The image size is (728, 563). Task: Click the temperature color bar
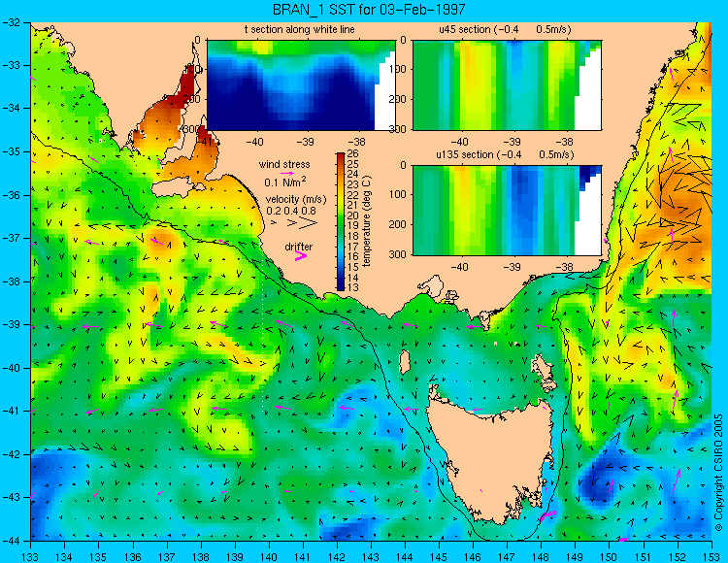tap(341, 221)
